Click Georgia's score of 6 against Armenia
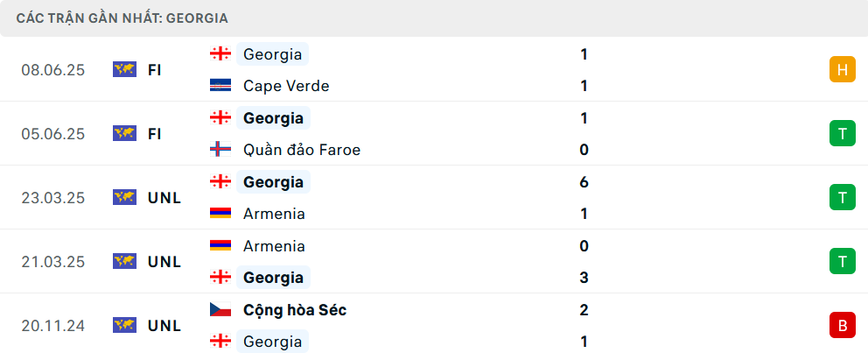 pos(584,182)
